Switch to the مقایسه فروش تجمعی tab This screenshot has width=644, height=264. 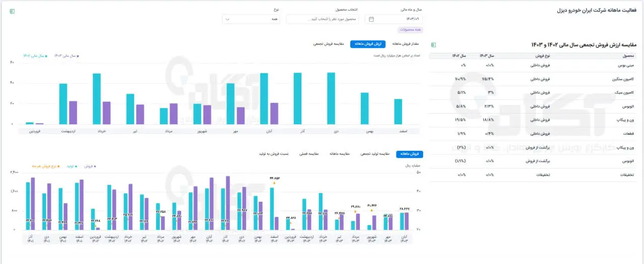click(x=329, y=44)
